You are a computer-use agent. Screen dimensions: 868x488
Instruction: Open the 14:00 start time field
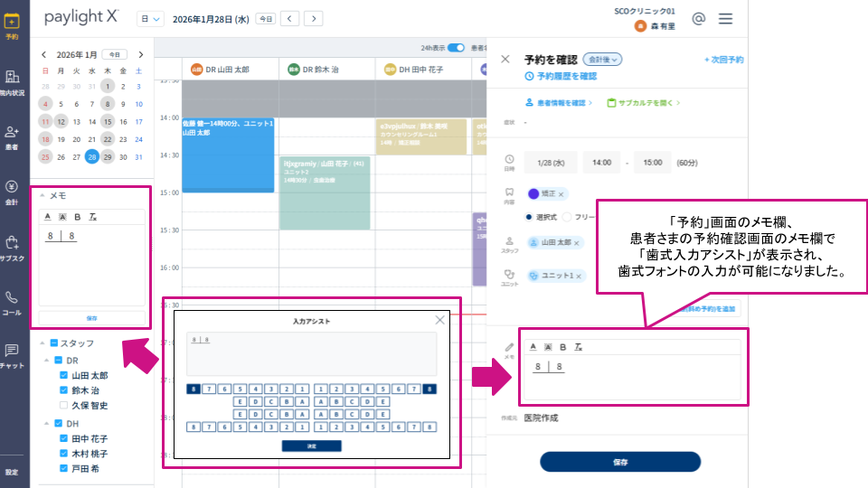click(601, 163)
